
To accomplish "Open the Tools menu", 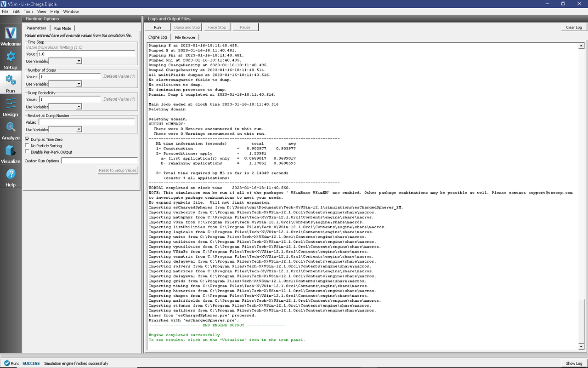I will tap(28, 11).
